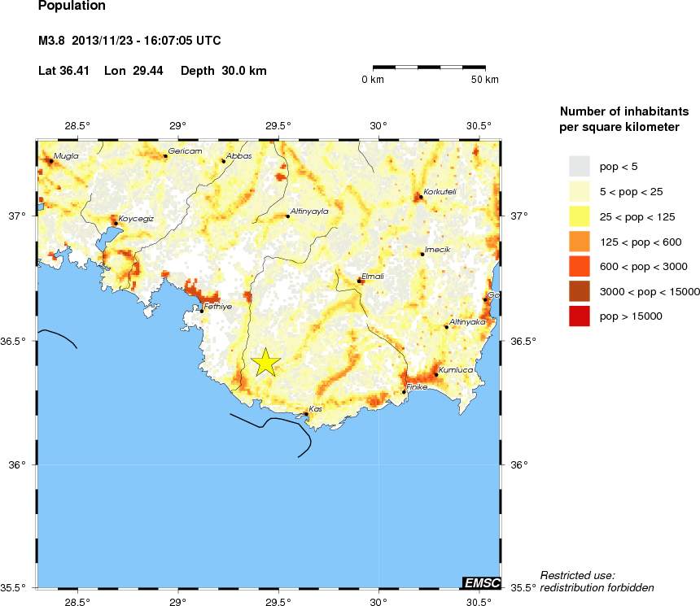Click the Kumluca city marker
Image resolution: width=700 pixels, height=606 pixels.
pyautogui.click(x=436, y=375)
